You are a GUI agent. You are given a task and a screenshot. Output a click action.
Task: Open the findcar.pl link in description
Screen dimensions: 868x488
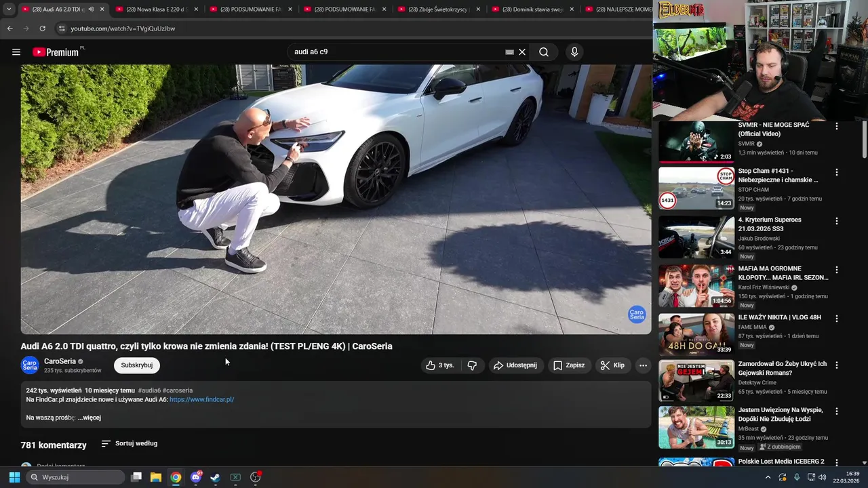click(201, 400)
